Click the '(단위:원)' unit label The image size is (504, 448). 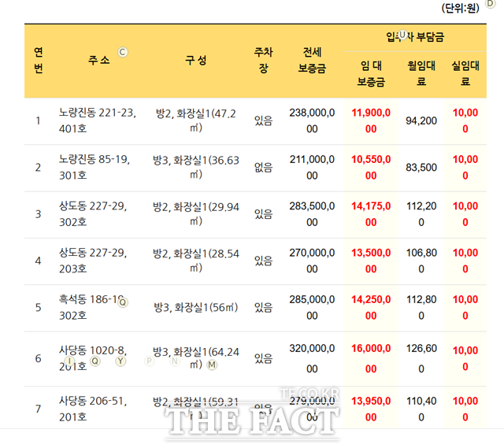pos(460,8)
